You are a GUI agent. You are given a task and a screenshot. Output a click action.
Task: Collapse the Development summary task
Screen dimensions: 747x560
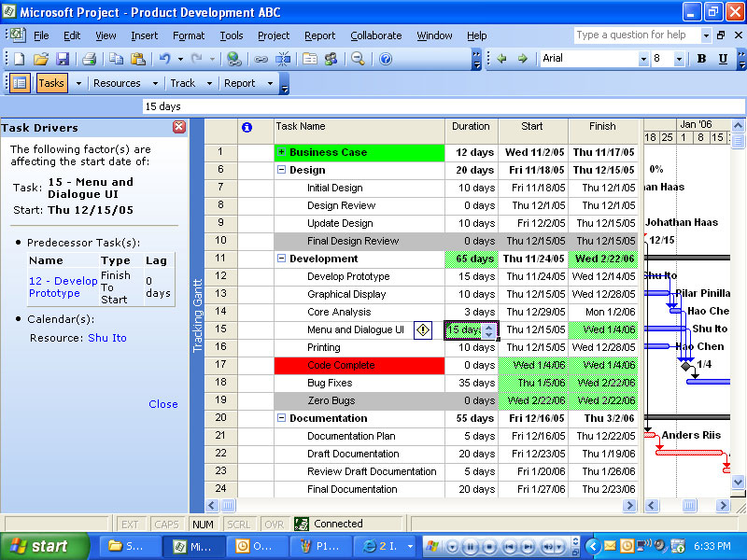pos(281,259)
